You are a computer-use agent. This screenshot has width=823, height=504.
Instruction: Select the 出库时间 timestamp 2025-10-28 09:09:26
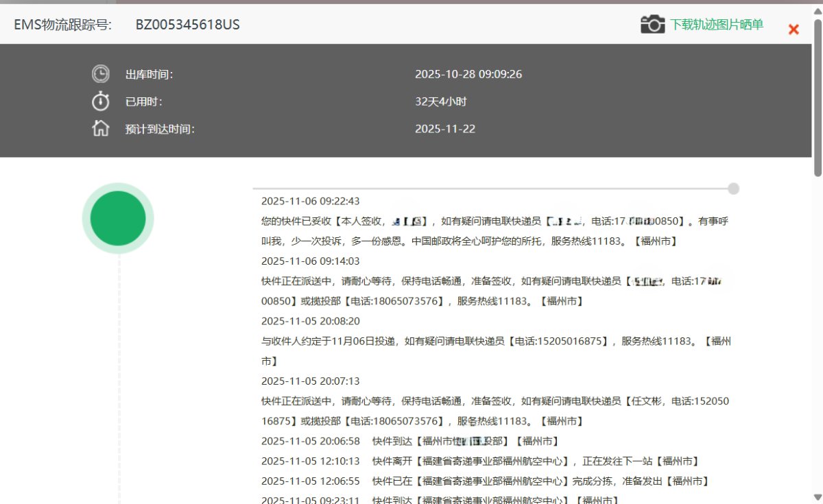coord(469,73)
